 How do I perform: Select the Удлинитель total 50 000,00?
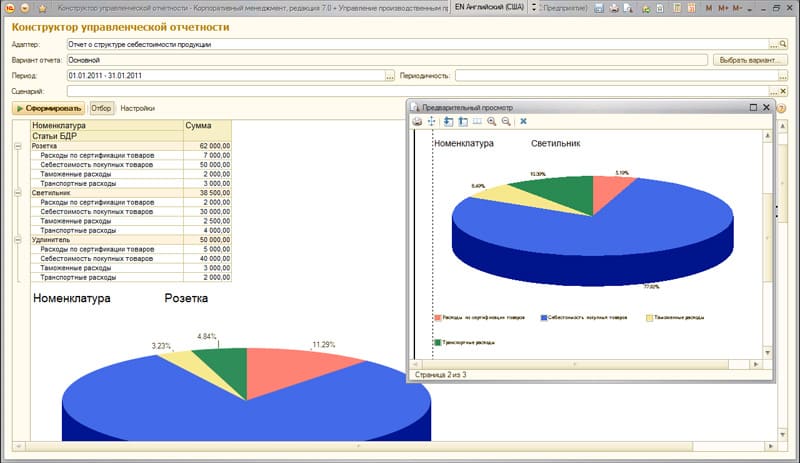[x=207, y=240]
